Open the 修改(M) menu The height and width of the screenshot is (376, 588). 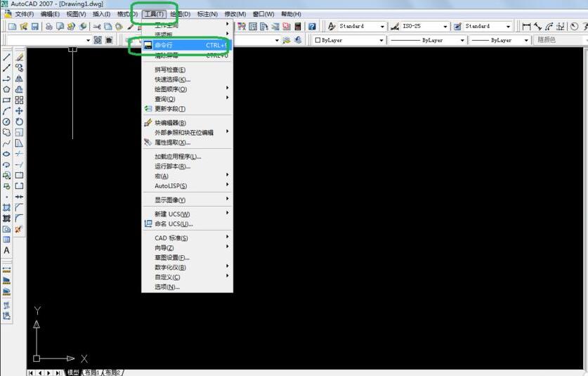click(235, 14)
